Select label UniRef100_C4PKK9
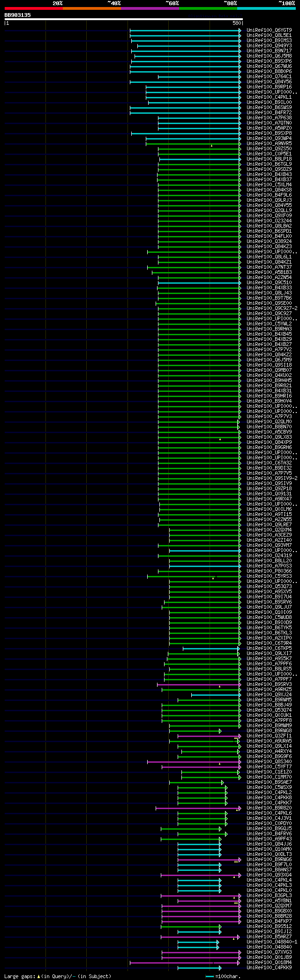The image size is (300, 980). tap(269, 968)
